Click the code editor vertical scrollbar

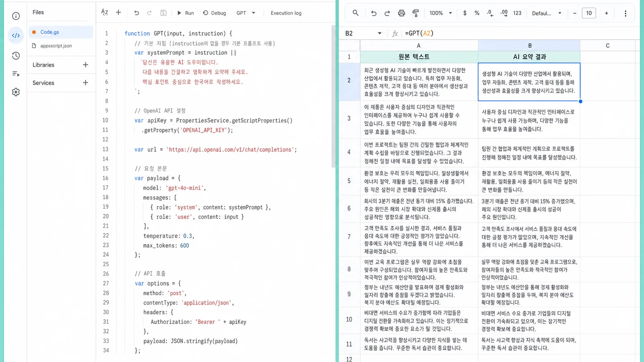[x=333, y=97]
